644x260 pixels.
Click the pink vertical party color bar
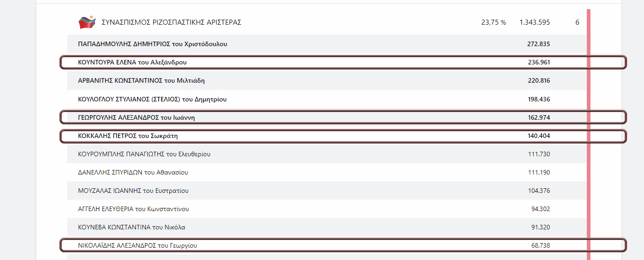click(589, 134)
